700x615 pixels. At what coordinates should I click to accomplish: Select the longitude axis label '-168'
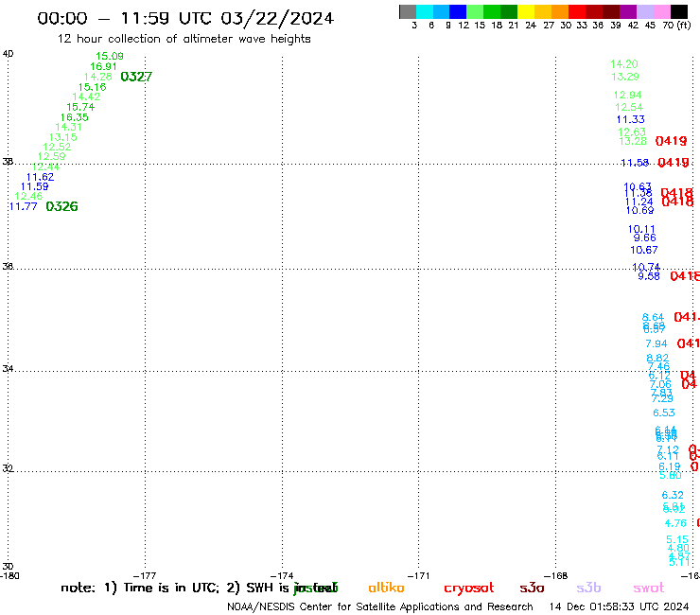556,576
